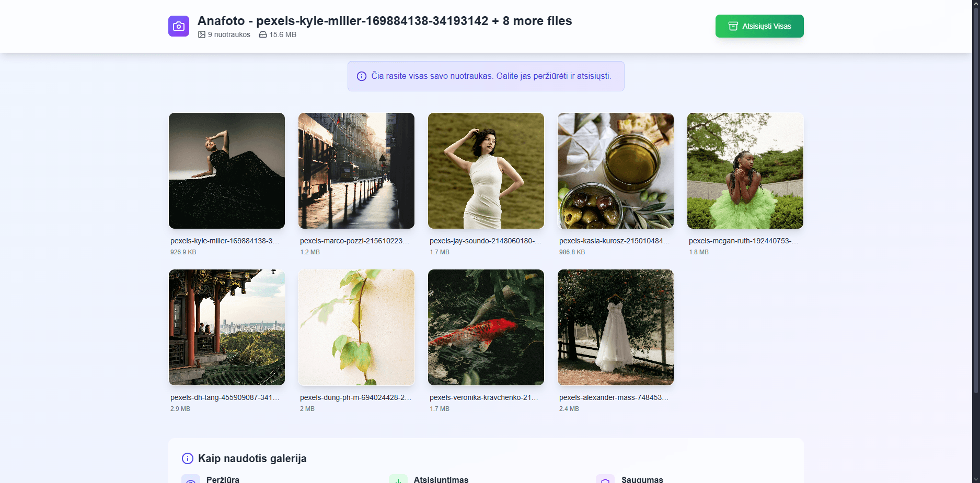Open the pexels-marco-pozzi filename link
This screenshot has height=483, width=980.
click(x=354, y=241)
